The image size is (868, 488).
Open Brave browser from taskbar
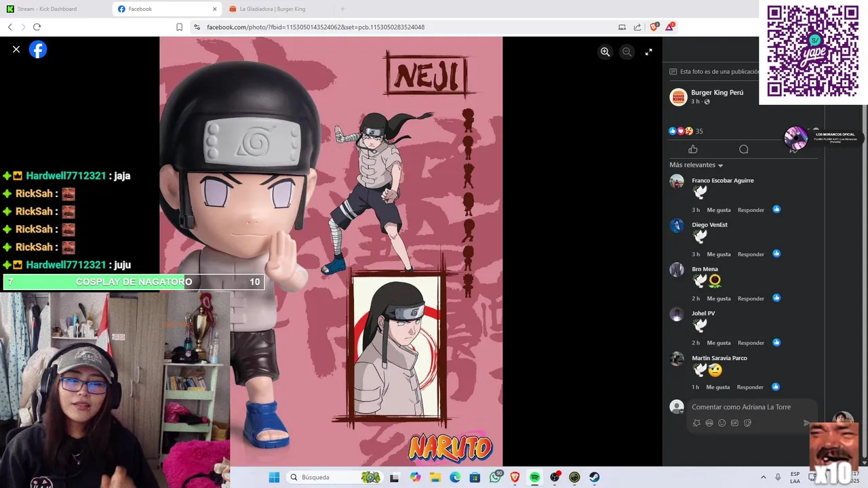coord(515,477)
